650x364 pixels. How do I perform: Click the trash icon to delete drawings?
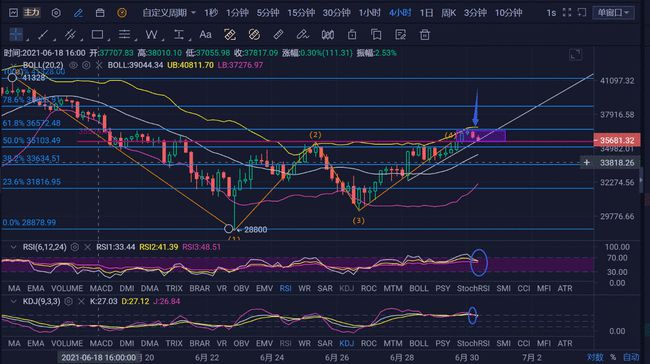424,35
